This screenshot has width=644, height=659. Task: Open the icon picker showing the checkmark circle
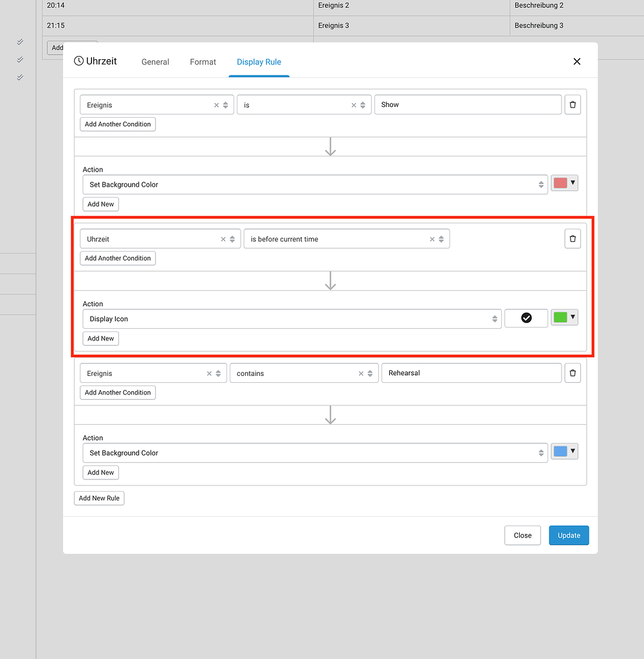click(x=526, y=318)
